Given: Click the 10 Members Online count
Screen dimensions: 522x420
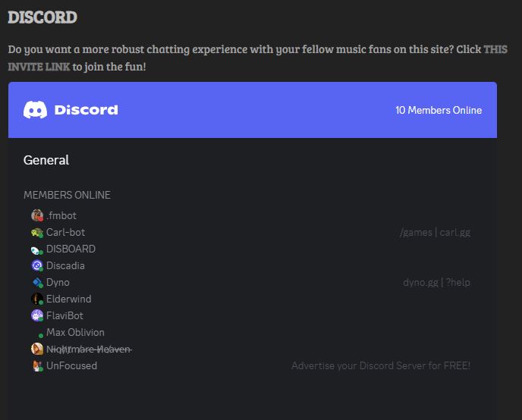Looking at the screenshot, I should (438, 110).
